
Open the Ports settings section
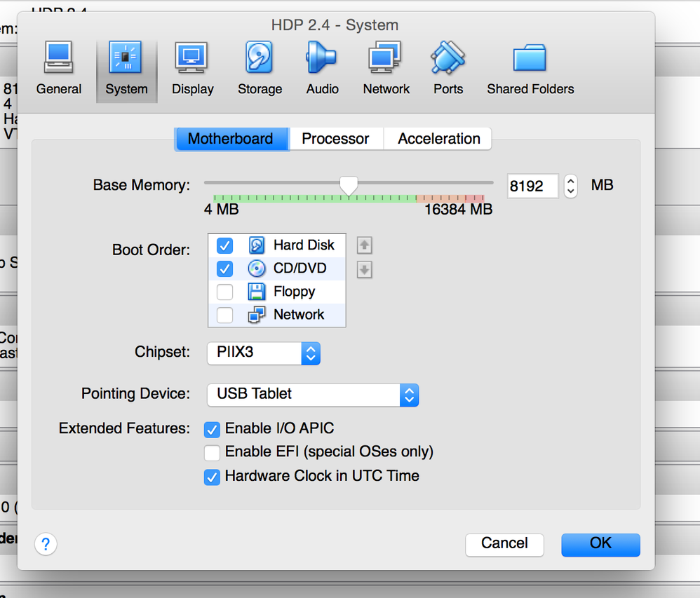coord(448,69)
